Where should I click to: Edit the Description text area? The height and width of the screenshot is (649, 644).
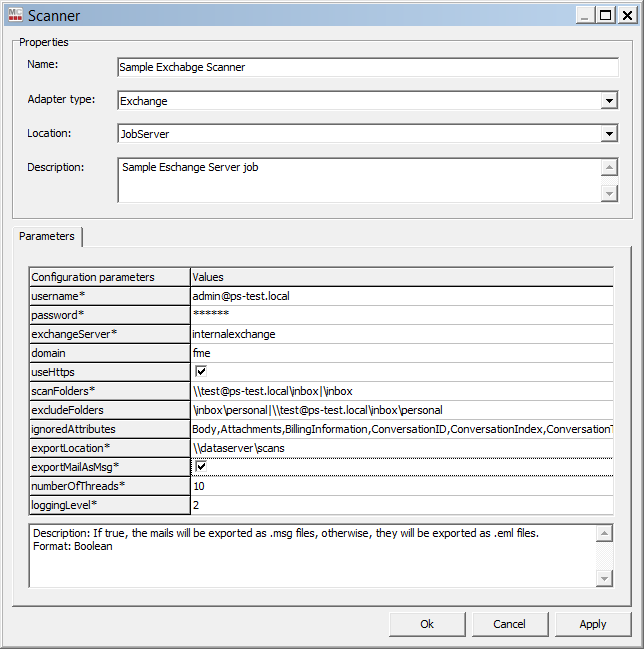[x=358, y=180]
